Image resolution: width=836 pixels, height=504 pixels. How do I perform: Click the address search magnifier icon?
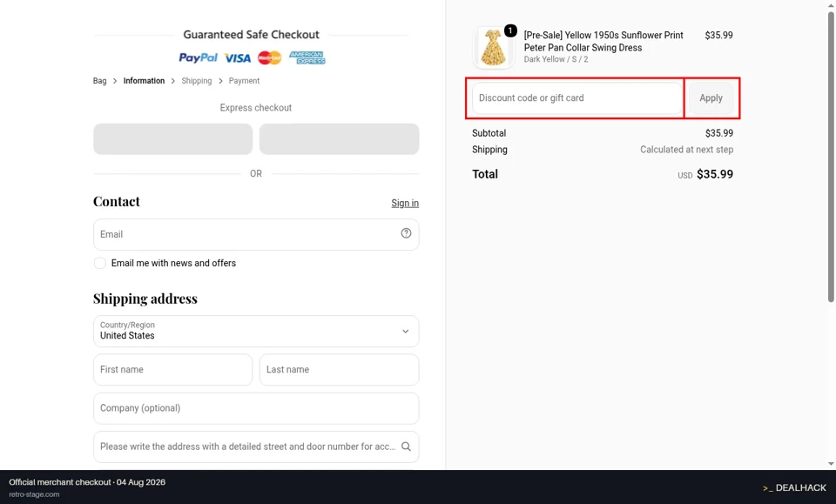pos(406,447)
